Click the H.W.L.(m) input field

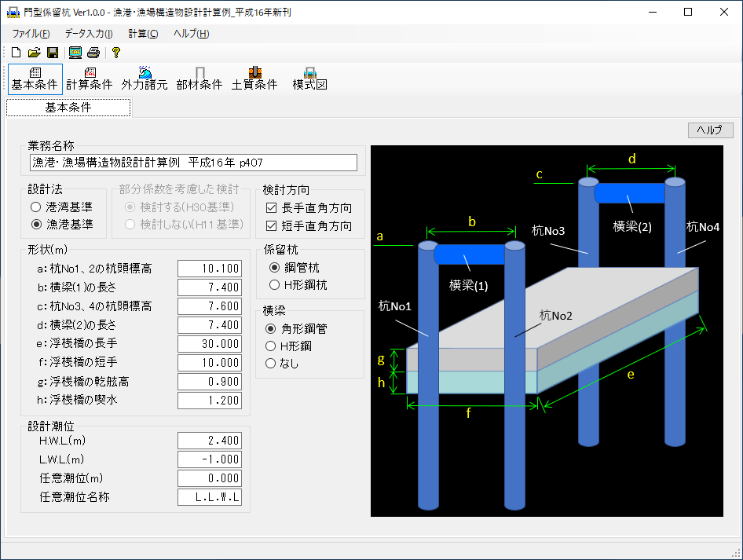210,441
